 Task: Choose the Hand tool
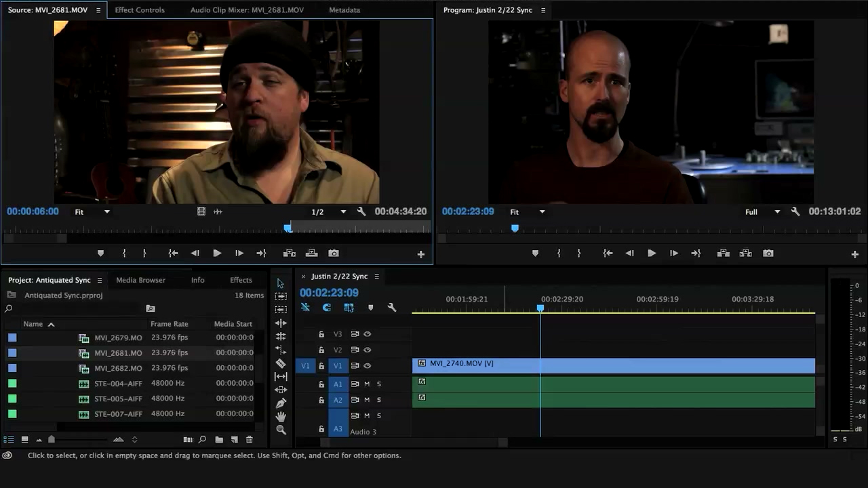pos(281,416)
